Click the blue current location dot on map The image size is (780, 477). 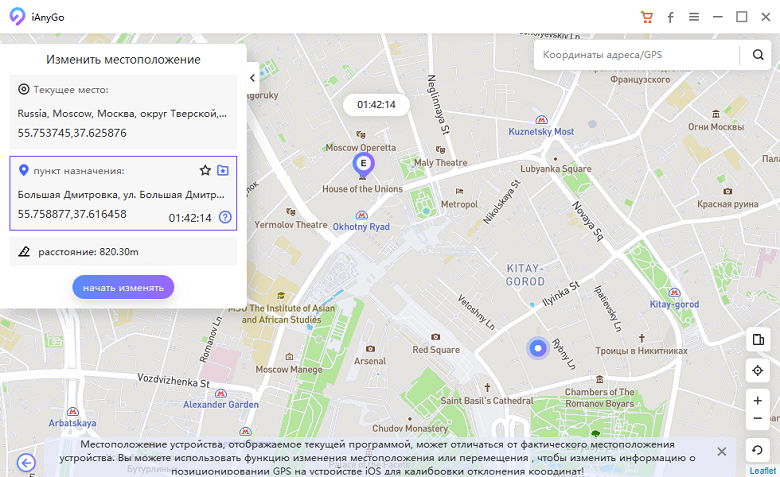[538, 348]
